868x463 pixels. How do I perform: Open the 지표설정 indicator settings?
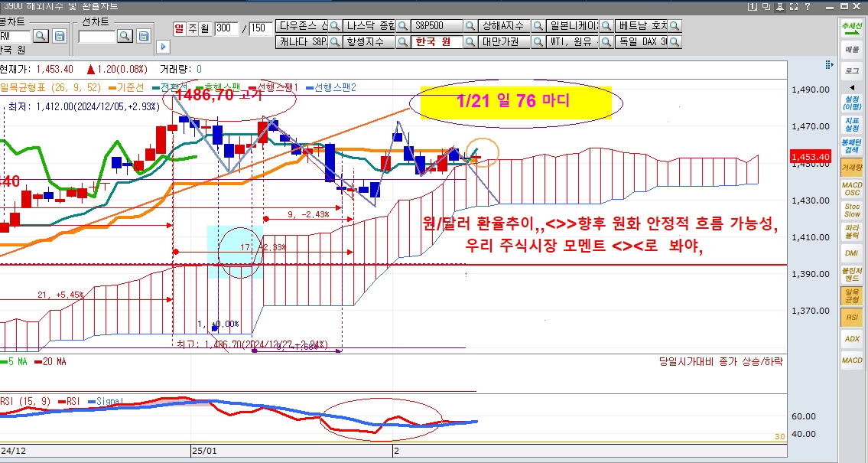click(x=850, y=123)
